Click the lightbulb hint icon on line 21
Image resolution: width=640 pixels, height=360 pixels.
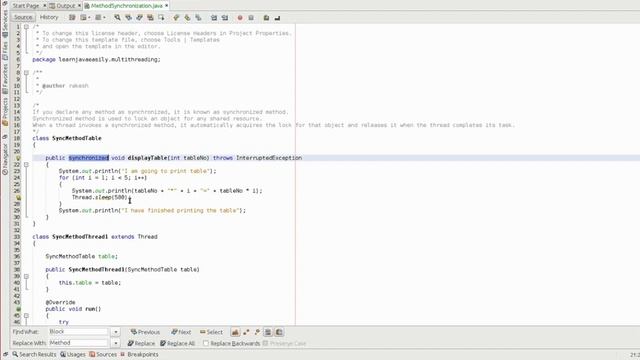18,158
